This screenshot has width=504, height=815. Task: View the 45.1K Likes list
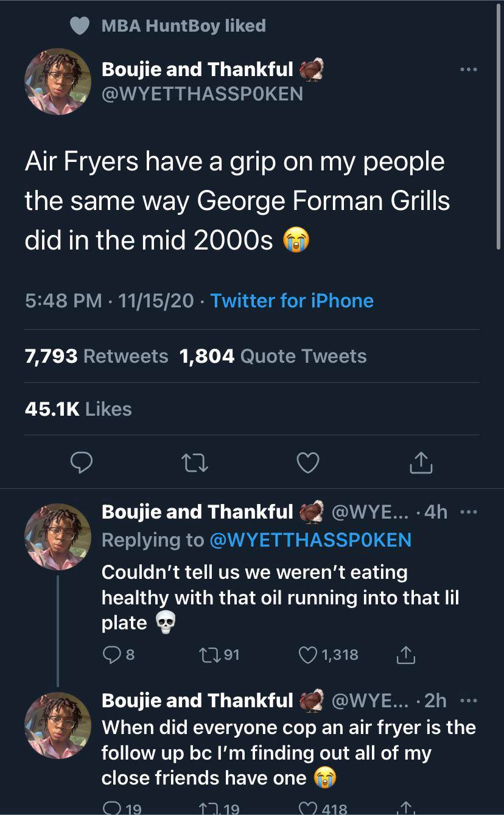[78, 409]
